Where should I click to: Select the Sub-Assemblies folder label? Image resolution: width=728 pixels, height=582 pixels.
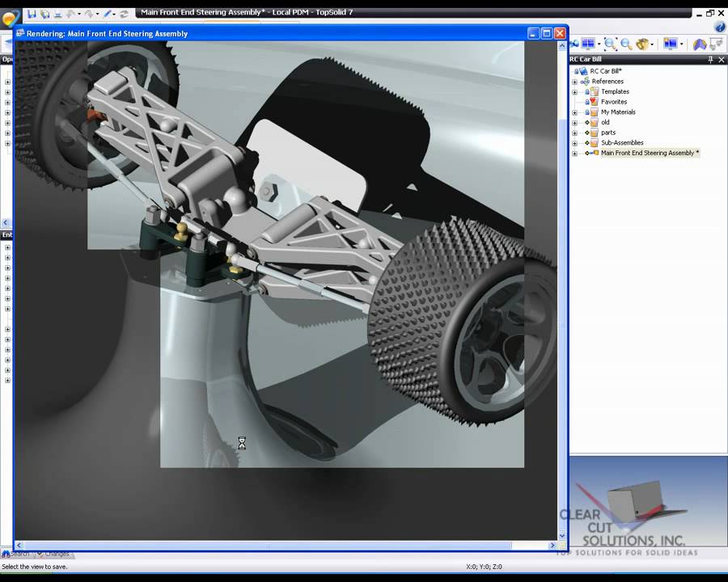click(x=622, y=142)
